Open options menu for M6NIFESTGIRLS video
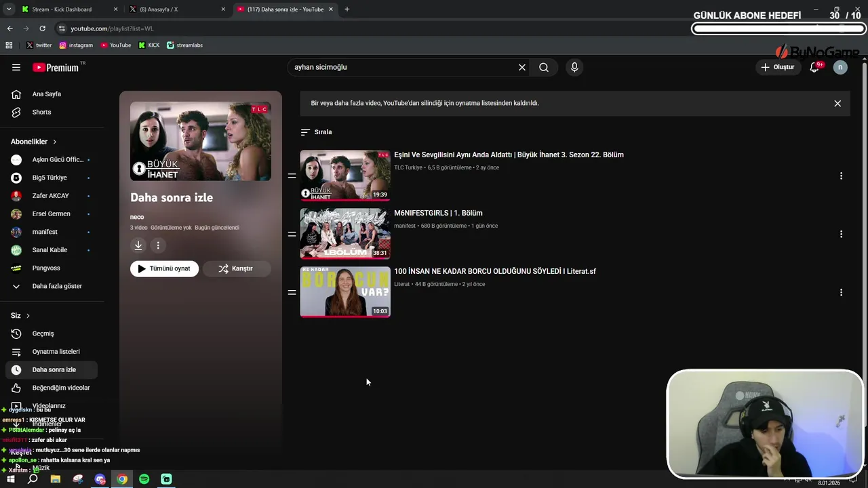The height and width of the screenshot is (488, 868). pyautogui.click(x=841, y=234)
